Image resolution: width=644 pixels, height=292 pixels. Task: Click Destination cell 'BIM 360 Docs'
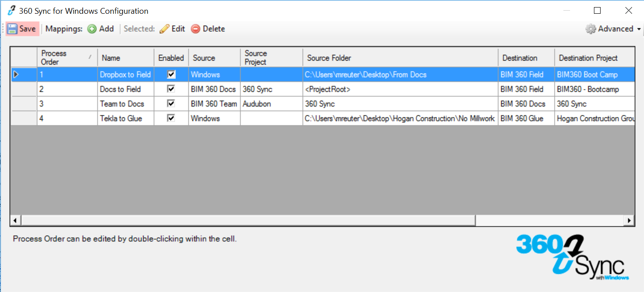point(526,104)
